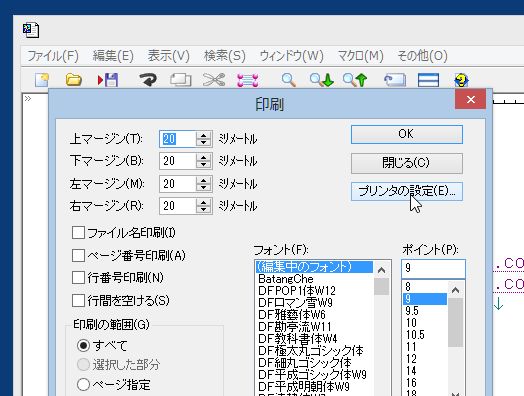Click the font list scrollbar thumb
Image resolution: width=524 pixels, height=396 pixels.
[381, 286]
